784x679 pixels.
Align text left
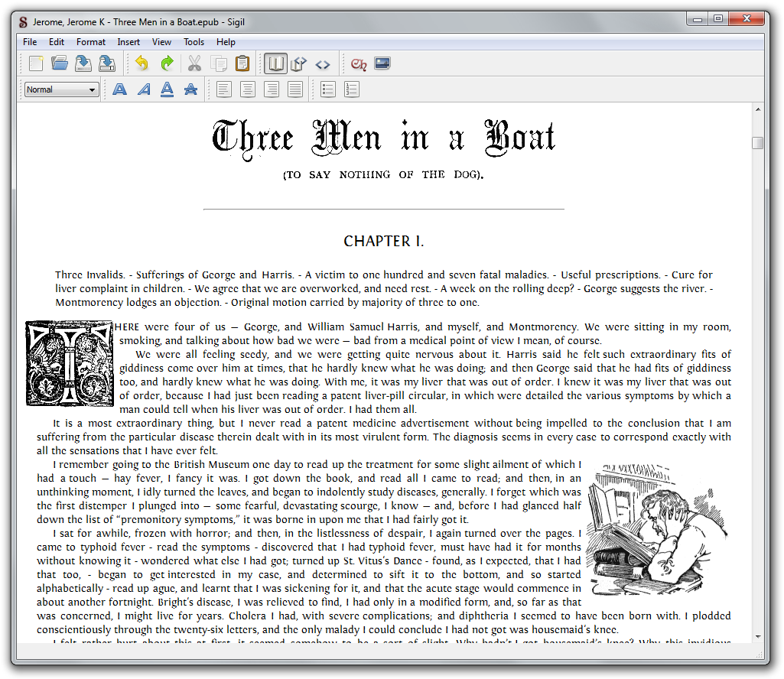(x=223, y=89)
